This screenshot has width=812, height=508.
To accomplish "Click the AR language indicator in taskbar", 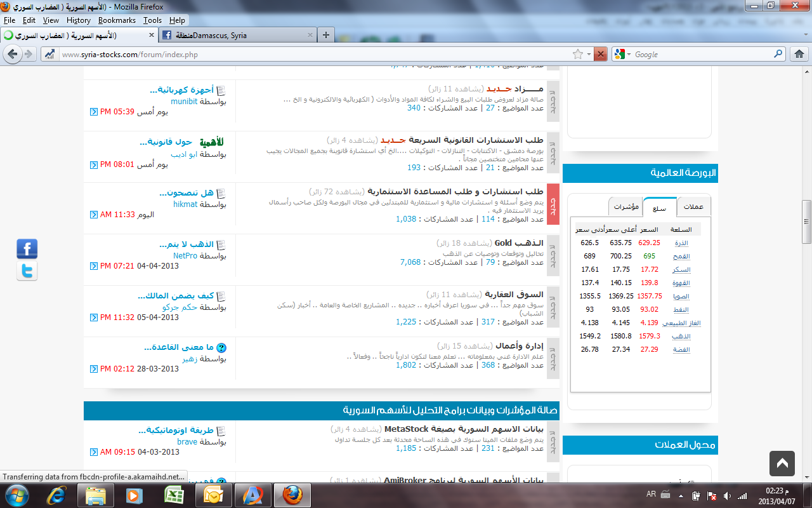I will pyautogui.click(x=651, y=494).
